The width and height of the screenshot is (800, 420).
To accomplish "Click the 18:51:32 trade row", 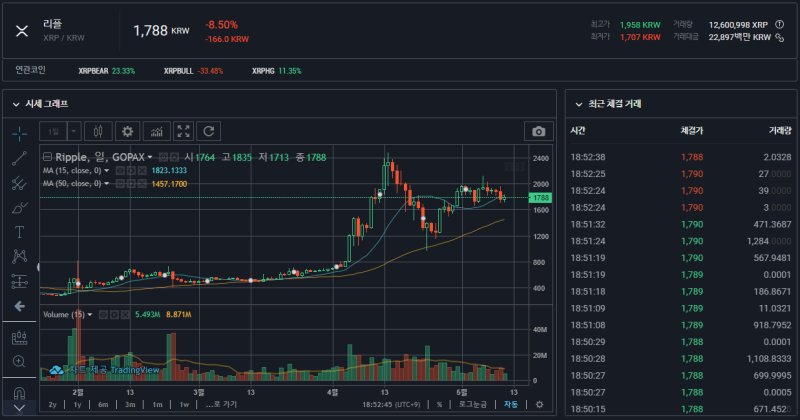I will (681, 224).
